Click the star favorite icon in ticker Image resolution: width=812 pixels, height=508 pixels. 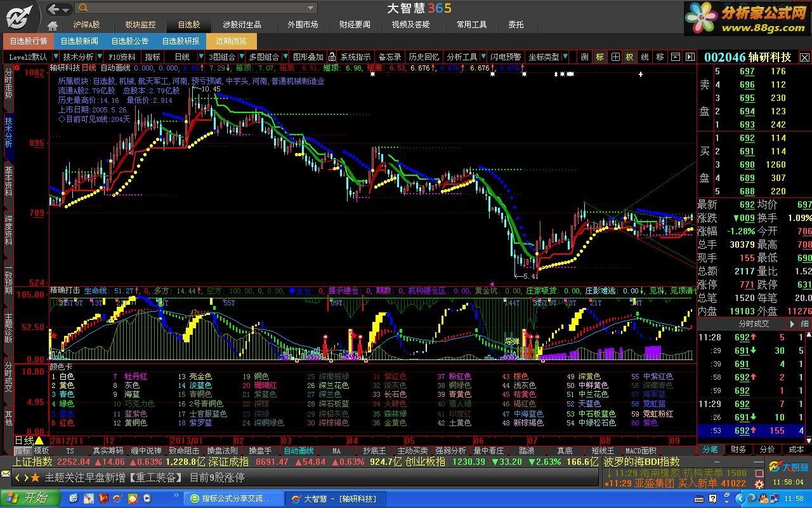pyautogui.click(x=35, y=478)
